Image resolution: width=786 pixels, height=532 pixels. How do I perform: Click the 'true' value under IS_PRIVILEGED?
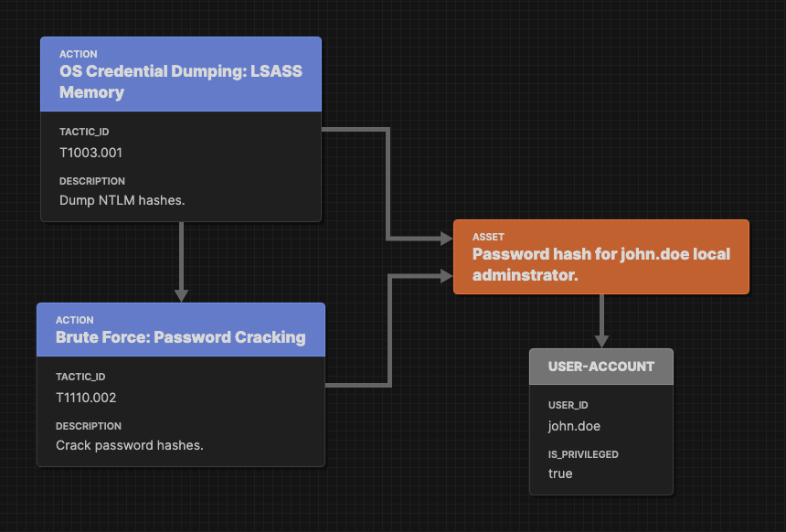(560, 473)
